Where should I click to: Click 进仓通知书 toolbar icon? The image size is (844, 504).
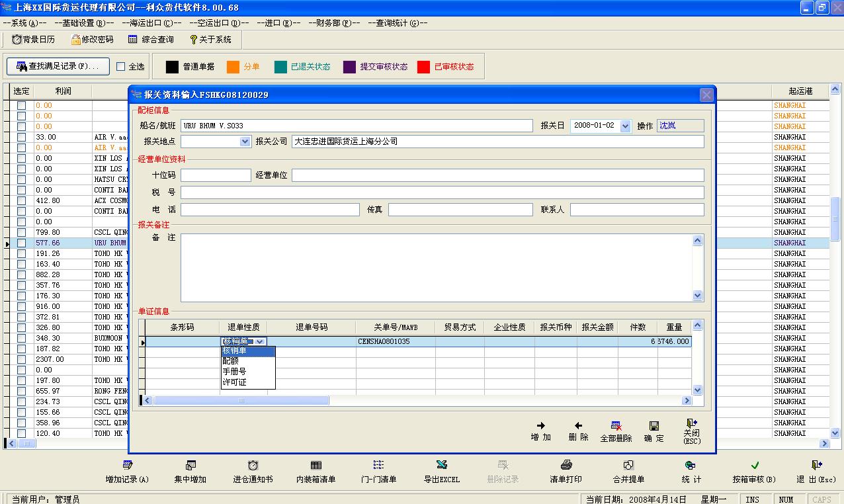click(253, 465)
